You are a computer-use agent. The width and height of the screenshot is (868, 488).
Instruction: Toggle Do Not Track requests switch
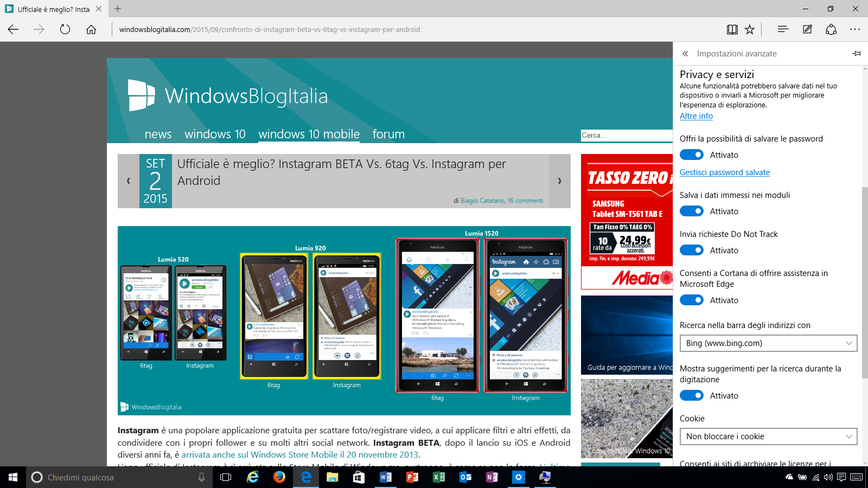point(692,250)
